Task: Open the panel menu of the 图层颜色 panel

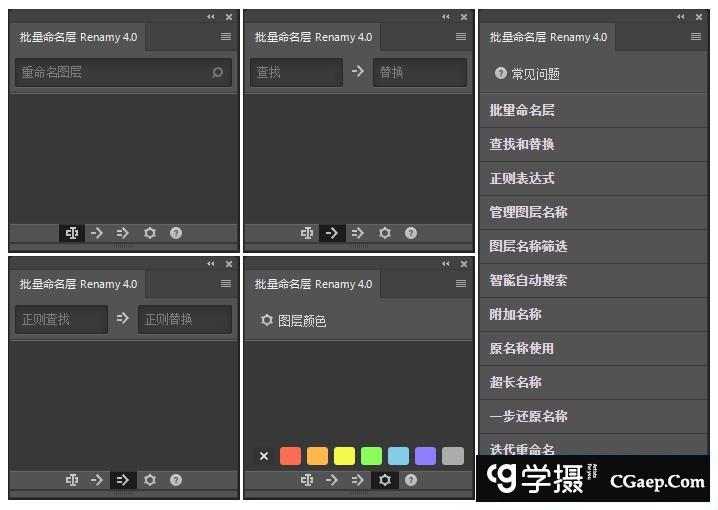Action: [461, 284]
